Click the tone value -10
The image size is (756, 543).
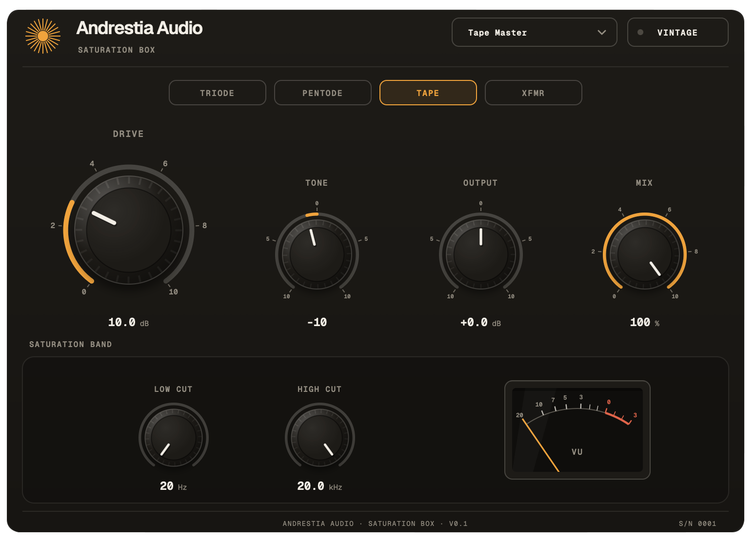pyautogui.click(x=317, y=323)
